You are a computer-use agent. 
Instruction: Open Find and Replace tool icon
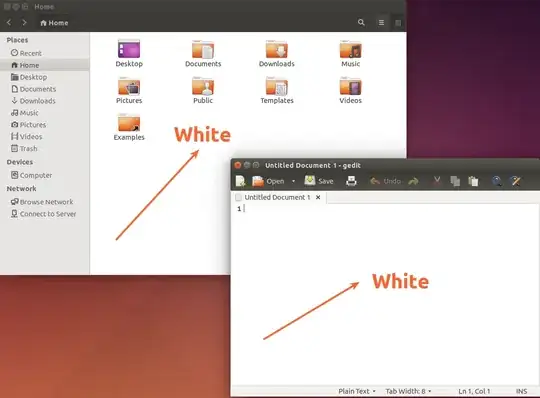516,181
